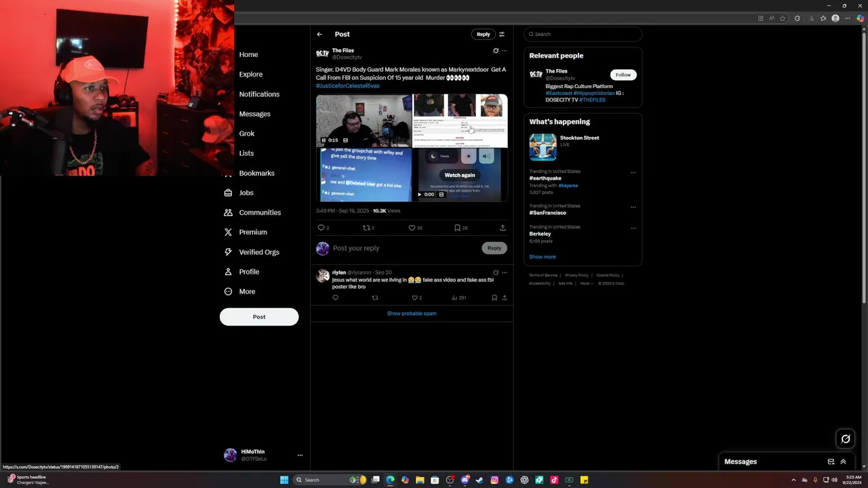Image resolution: width=868 pixels, height=488 pixels.
Task: Bookmark the post with 28 bookmarks
Action: click(457, 228)
